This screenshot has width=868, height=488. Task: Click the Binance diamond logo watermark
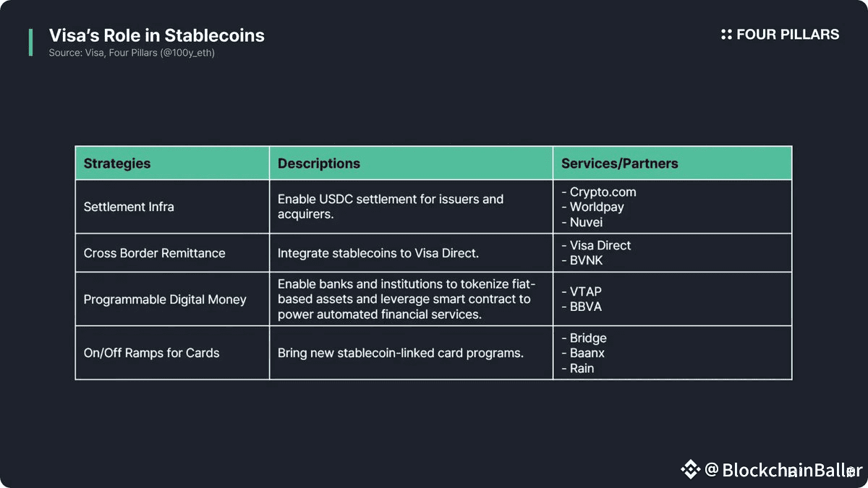(x=690, y=470)
